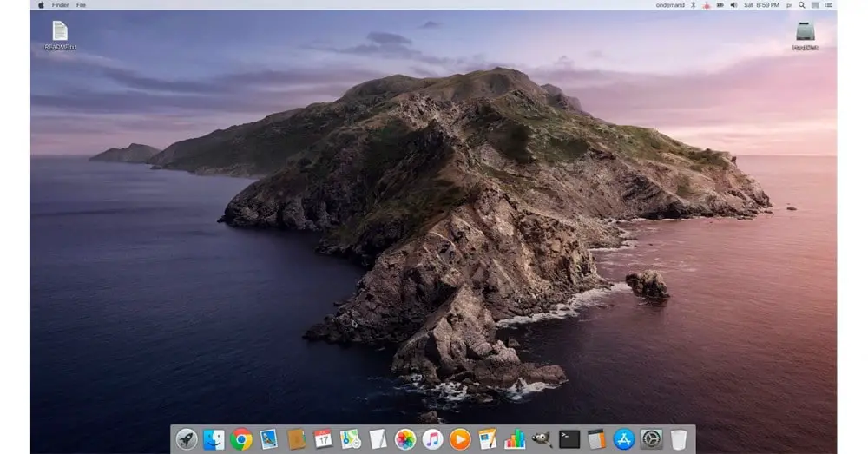Click the Spotlight search magnifier icon
Image resolution: width=868 pixels, height=454 pixels.
coord(801,5)
